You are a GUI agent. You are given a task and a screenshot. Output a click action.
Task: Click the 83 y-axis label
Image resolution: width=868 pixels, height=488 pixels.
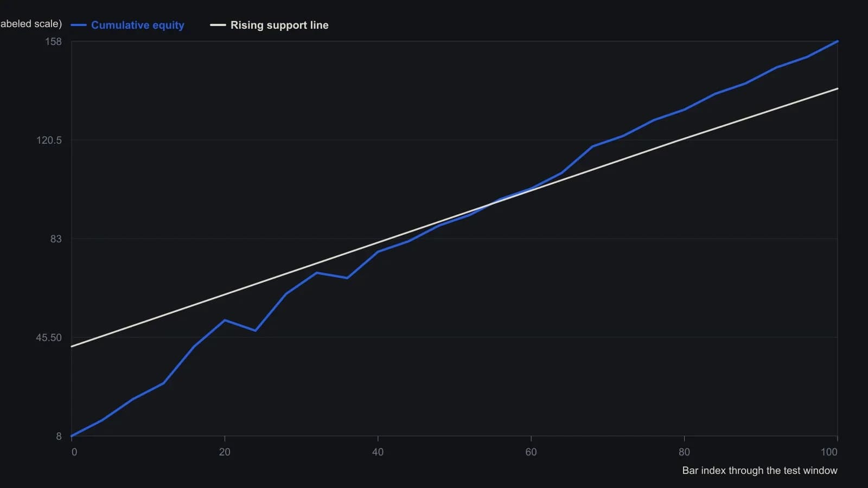(x=56, y=239)
